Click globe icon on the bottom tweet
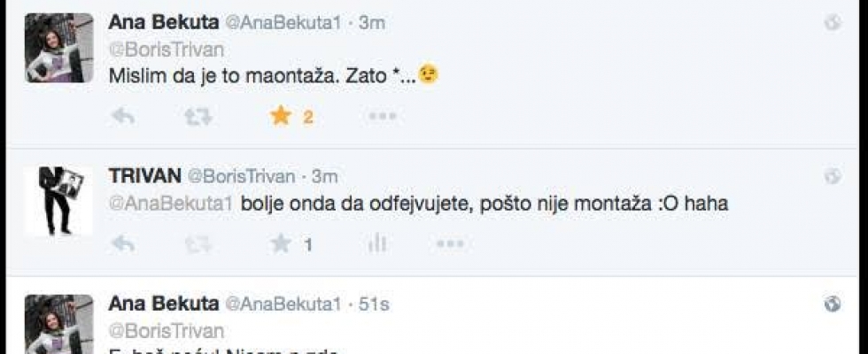 tap(833, 304)
